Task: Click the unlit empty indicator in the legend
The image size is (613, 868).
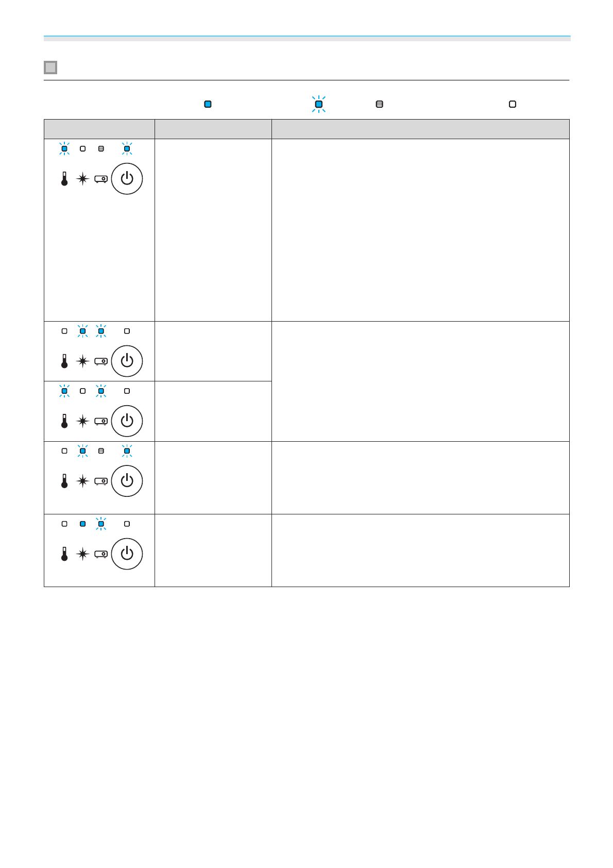Action: 513,104
